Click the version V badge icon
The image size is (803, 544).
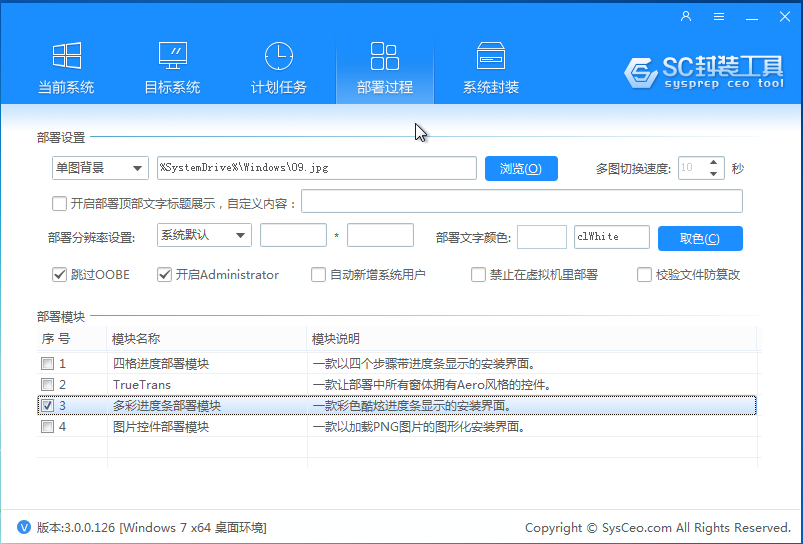(x=24, y=527)
